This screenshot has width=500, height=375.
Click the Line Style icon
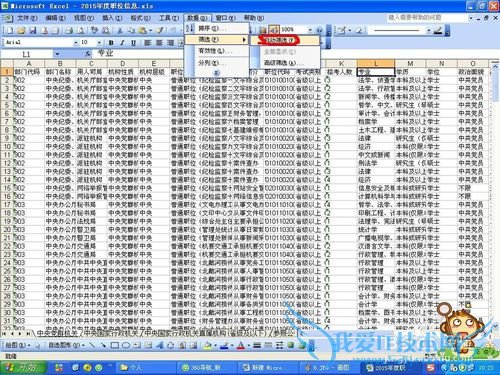[x=257, y=345]
